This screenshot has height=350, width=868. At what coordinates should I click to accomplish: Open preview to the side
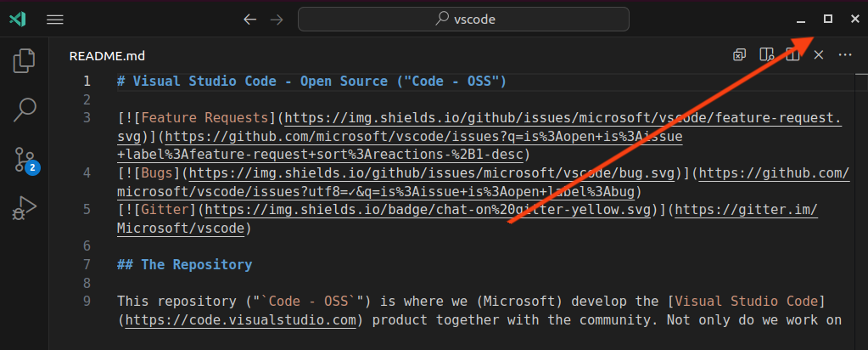[x=766, y=55]
